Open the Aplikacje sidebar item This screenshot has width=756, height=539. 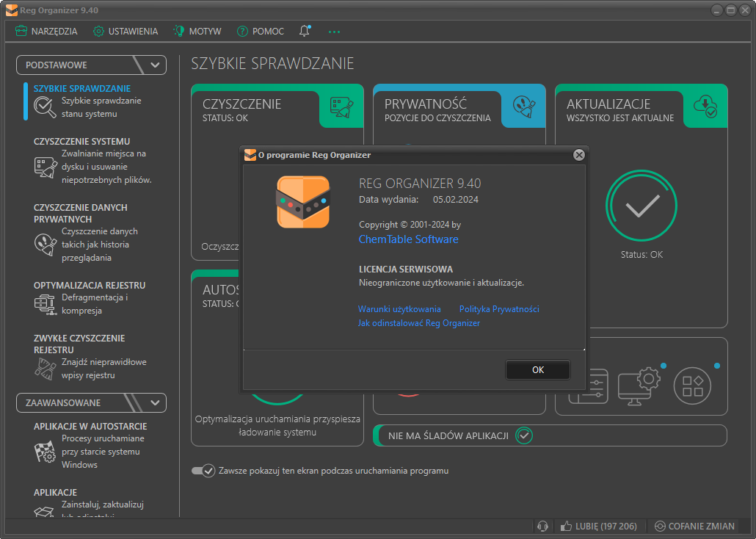[56, 492]
